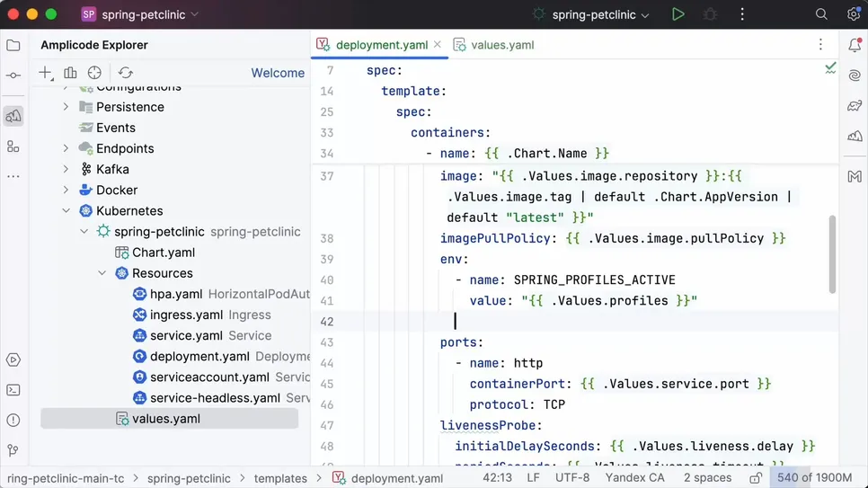
Task: Toggle the read-only lock icon in status bar
Action: pyautogui.click(x=756, y=478)
